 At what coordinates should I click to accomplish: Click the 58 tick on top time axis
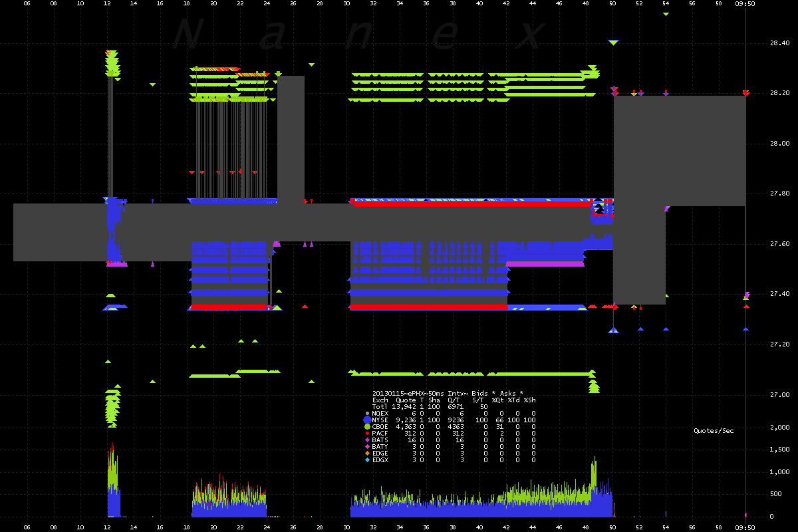[719, 3]
